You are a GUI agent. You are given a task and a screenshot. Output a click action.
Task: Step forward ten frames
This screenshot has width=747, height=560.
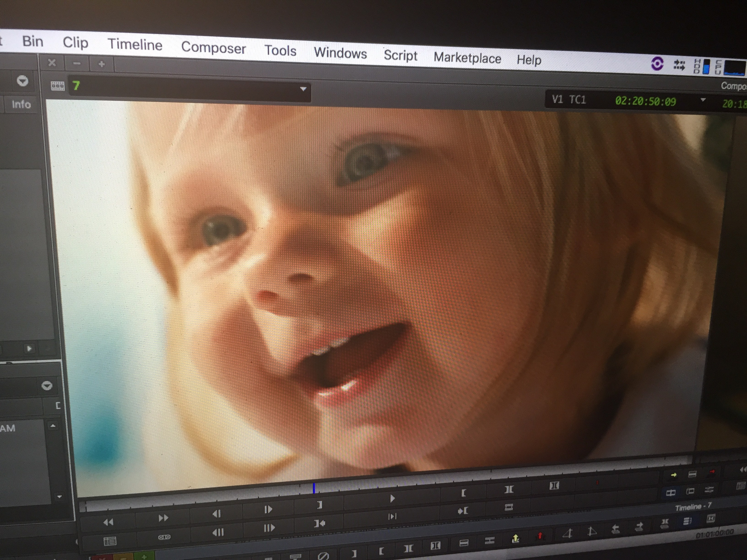269,528
